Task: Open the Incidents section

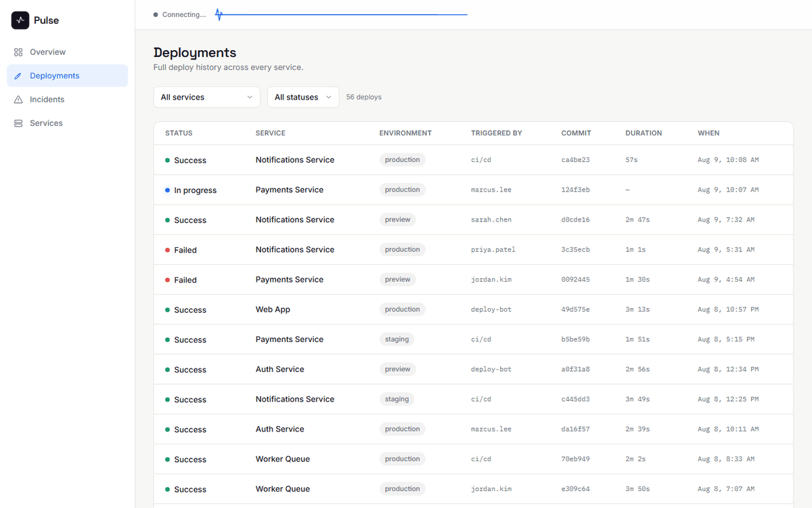Action: tap(67, 100)
